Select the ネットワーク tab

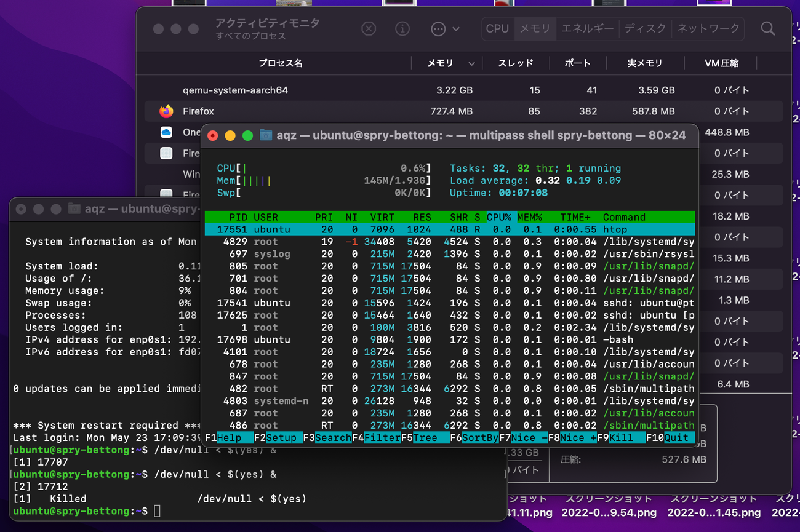pos(708,29)
